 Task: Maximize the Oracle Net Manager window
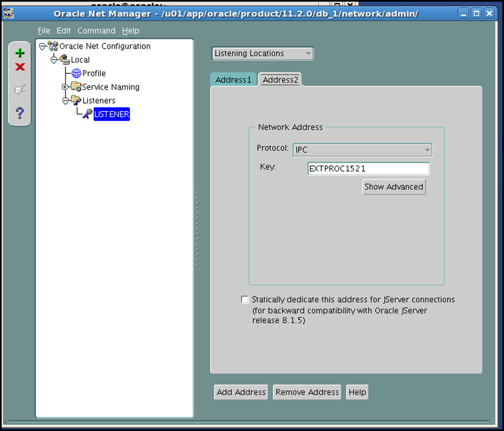click(476, 13)
